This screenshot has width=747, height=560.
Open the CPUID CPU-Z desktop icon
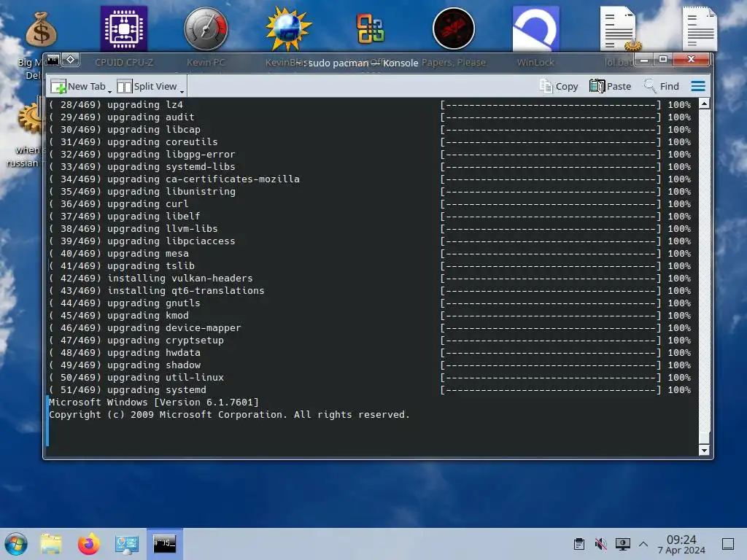(124, 28)
